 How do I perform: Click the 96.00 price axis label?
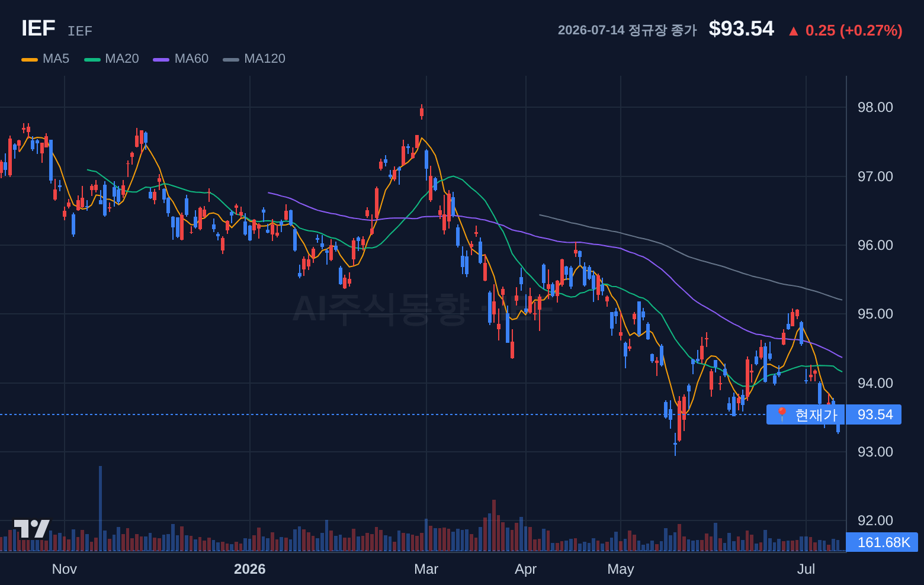[875, 245]
